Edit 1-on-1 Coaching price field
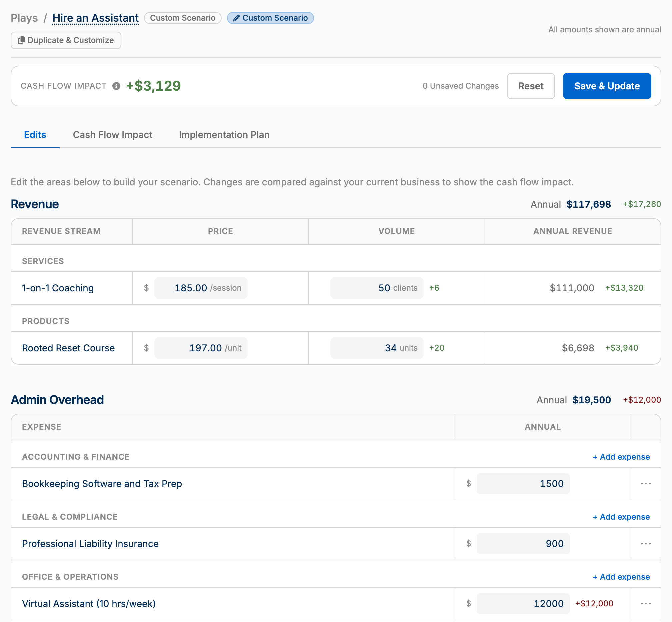The image size is (672, 622). point(201,288)
